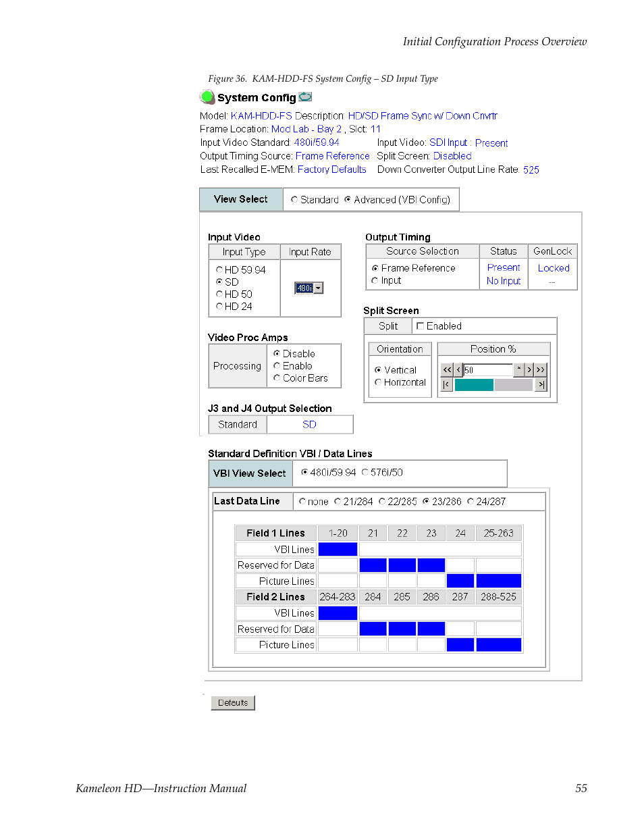Set Last Data Line to 22/285

382,501
